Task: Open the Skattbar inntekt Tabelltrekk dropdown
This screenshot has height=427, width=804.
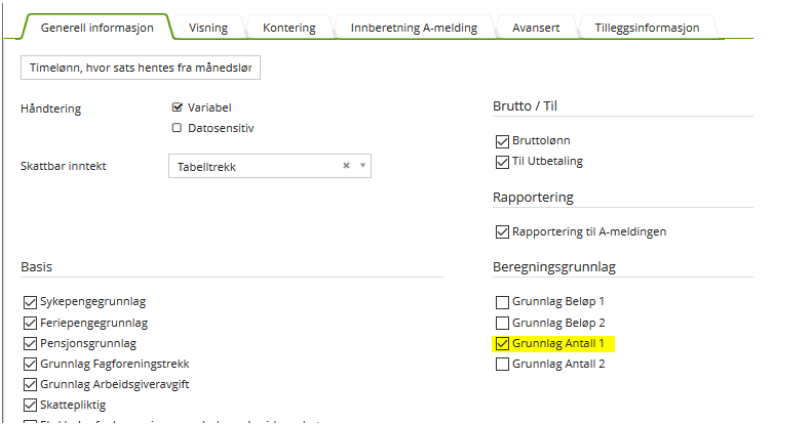Action: click(270, 166)
